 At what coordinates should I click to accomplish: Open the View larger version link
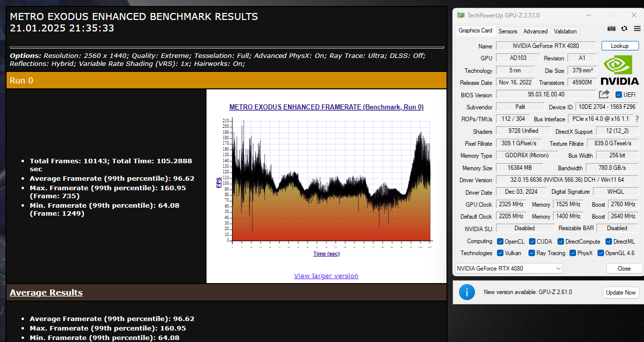tap(326, 276)
